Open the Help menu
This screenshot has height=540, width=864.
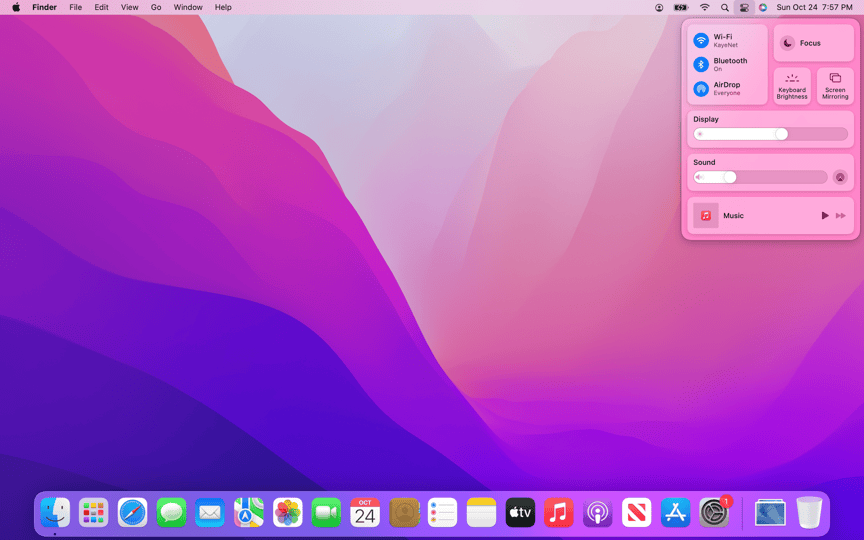[223, 7]
